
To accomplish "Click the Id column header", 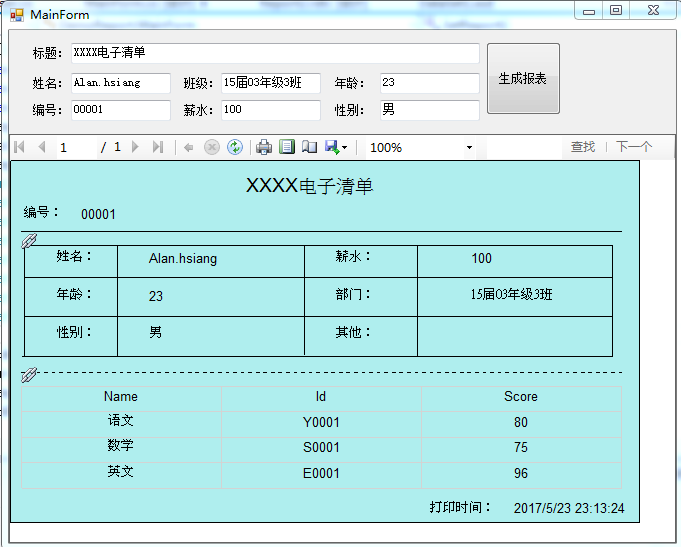I will coord(321,399).
